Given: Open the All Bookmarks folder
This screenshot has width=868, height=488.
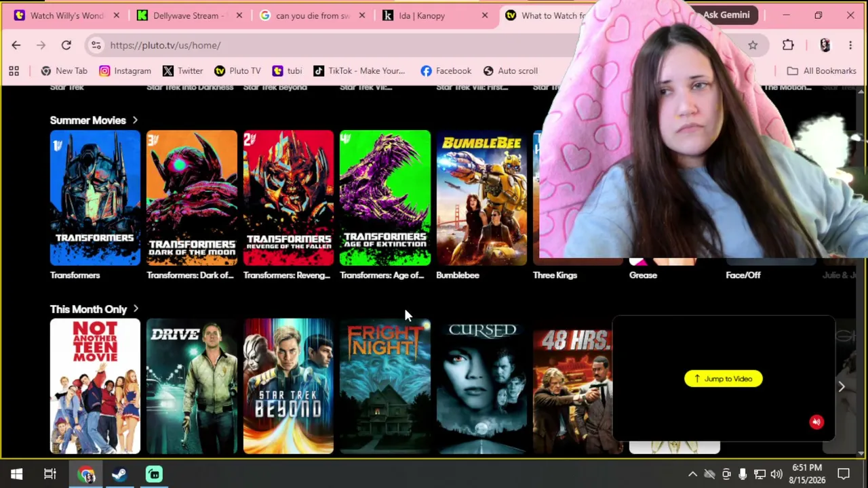Looking at the screenshot, I should [821, 70].
